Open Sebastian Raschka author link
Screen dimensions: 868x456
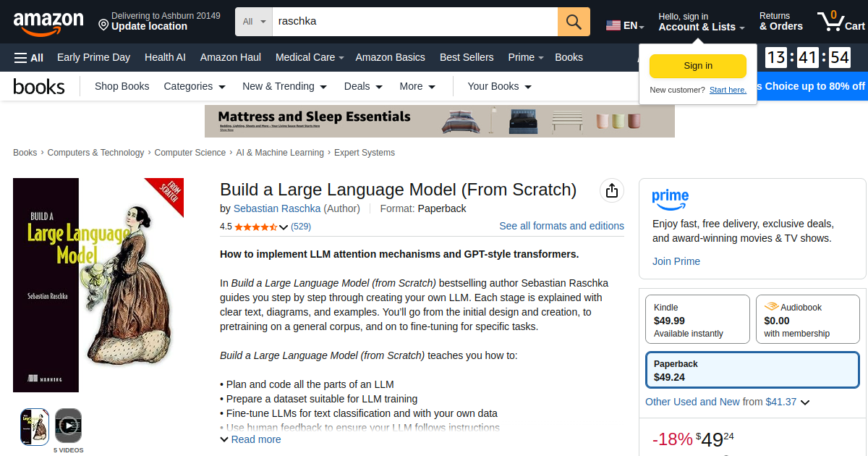click(x=277, y=208)
